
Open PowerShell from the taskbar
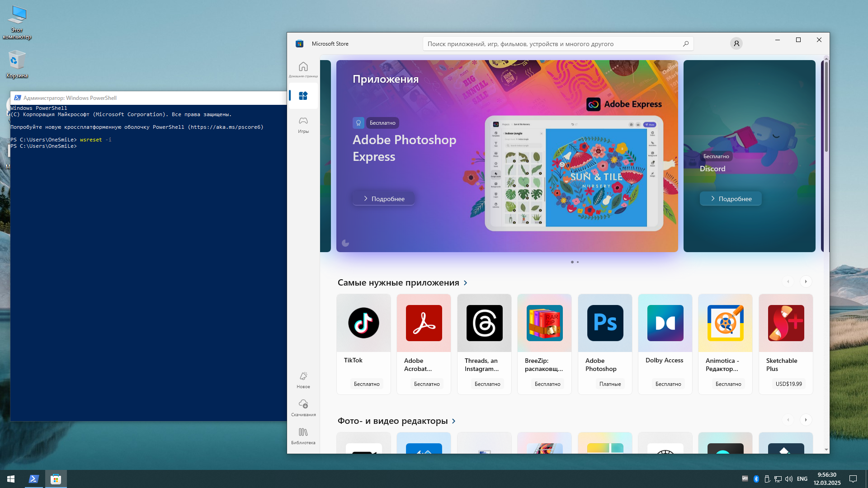pyautogui.click(x=34, y=479)
